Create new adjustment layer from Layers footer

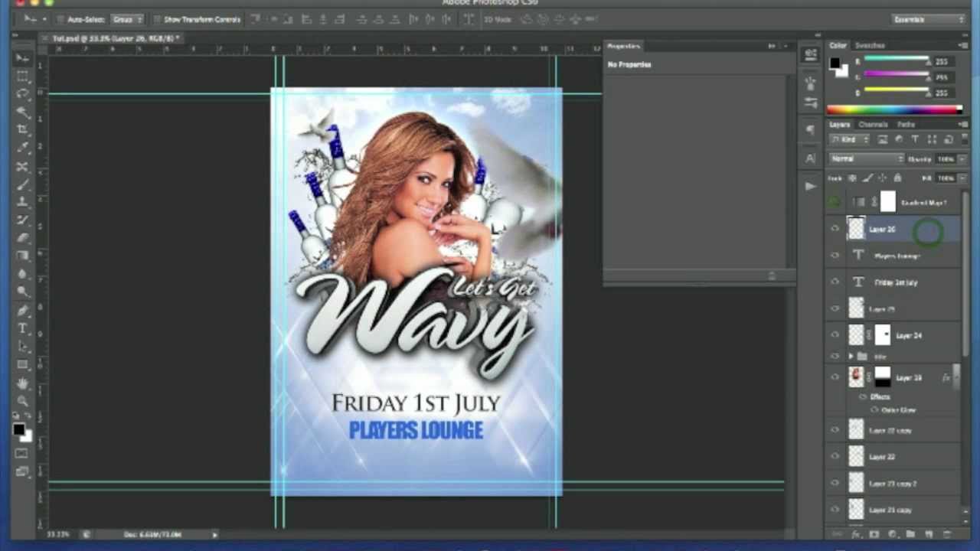click(x=892, y=534)
